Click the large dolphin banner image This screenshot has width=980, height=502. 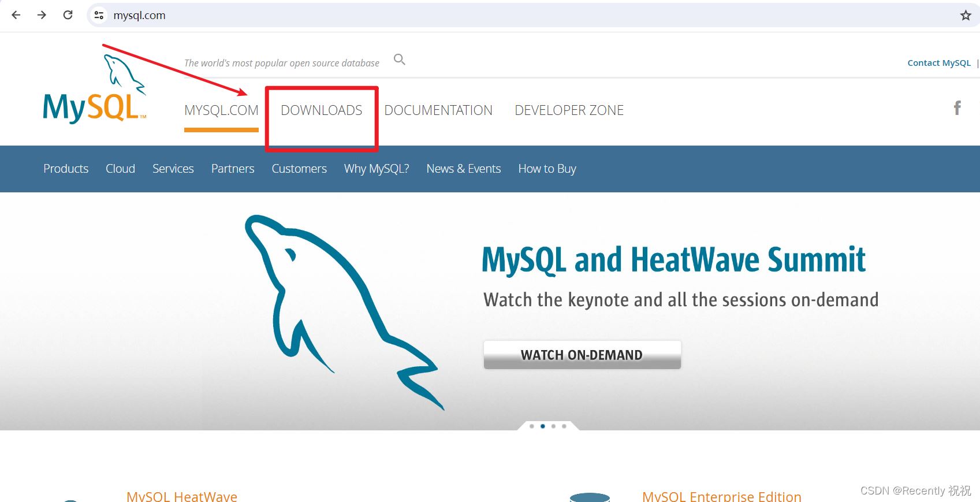point(344,312)
